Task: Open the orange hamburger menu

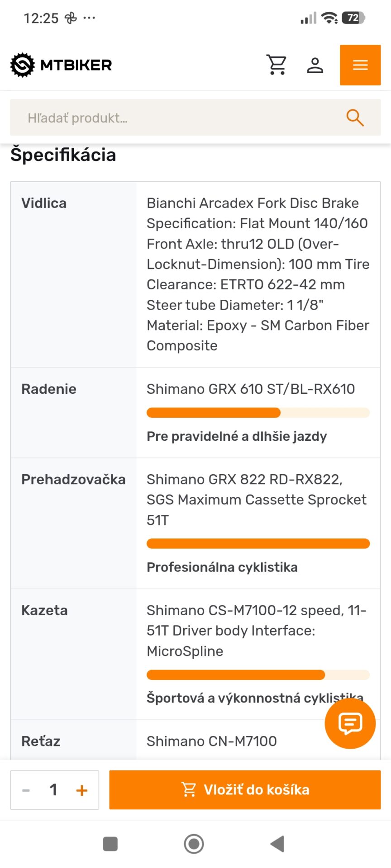Action: click(x=360, y=65)
